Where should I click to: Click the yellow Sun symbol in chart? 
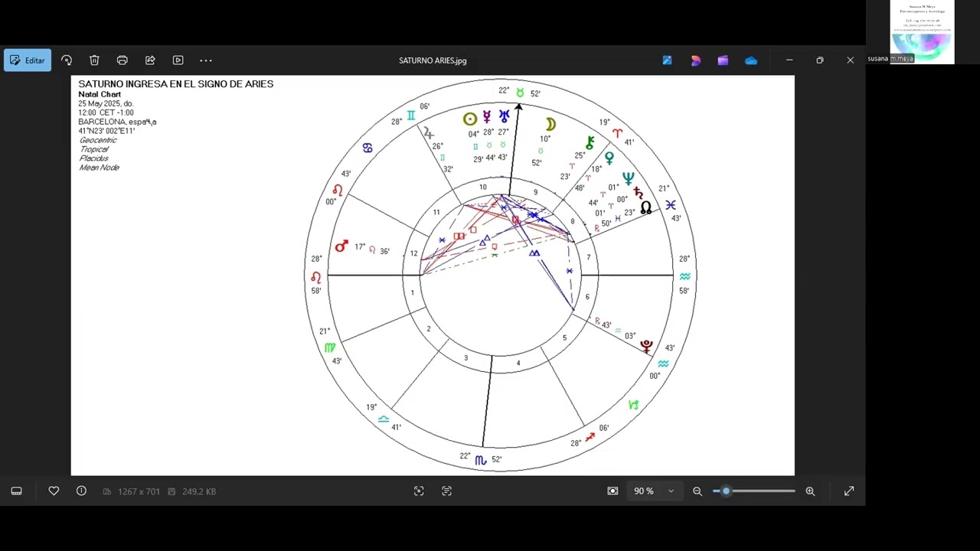click(470, 119)
